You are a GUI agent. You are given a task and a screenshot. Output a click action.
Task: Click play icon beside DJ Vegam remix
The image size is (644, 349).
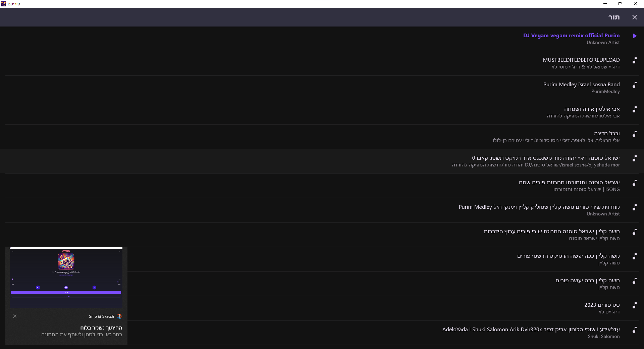635,36
